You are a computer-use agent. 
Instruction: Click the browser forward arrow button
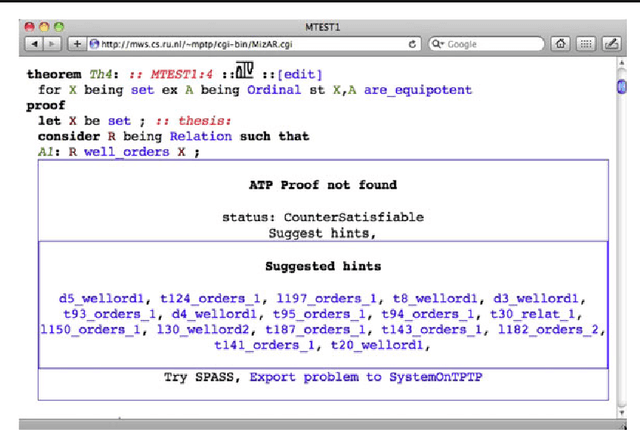click(51, 44)
